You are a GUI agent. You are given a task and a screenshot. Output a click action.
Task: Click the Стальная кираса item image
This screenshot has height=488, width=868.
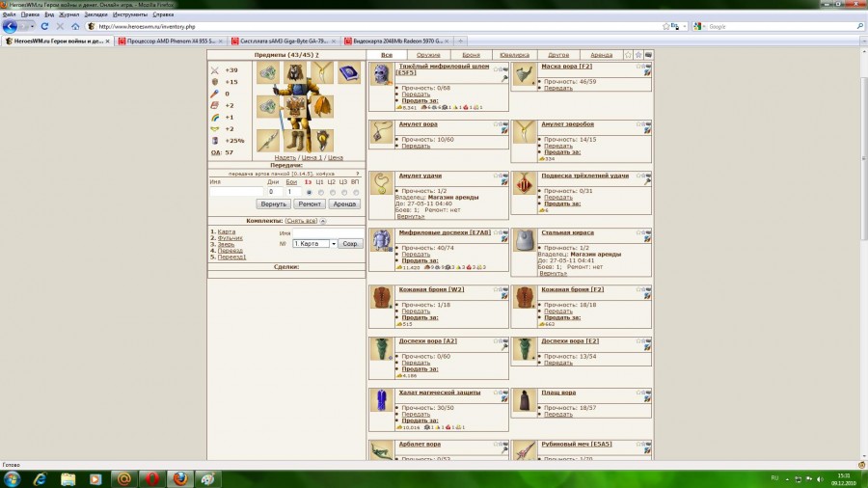[524, 241]
